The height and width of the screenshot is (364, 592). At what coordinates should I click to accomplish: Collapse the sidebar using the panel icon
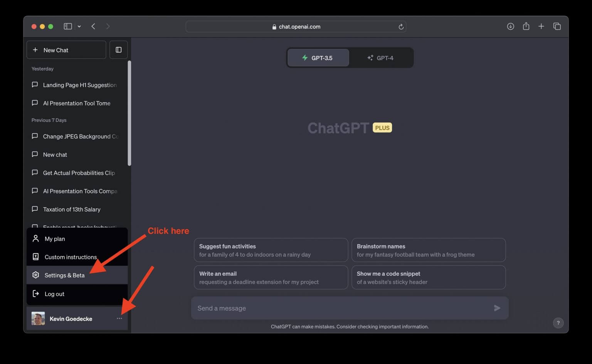[x=118, y=49]
